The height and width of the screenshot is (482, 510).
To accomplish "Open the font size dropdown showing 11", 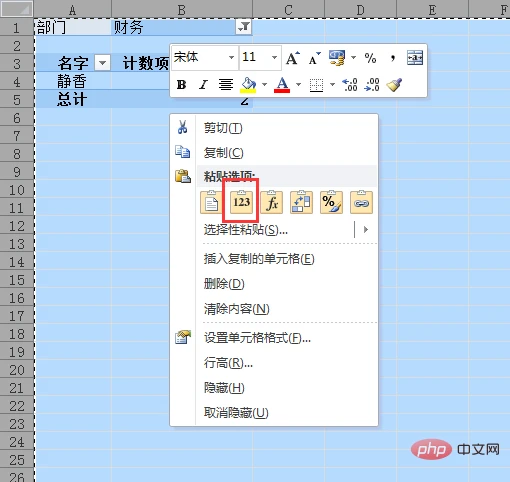I will point(274,58).
